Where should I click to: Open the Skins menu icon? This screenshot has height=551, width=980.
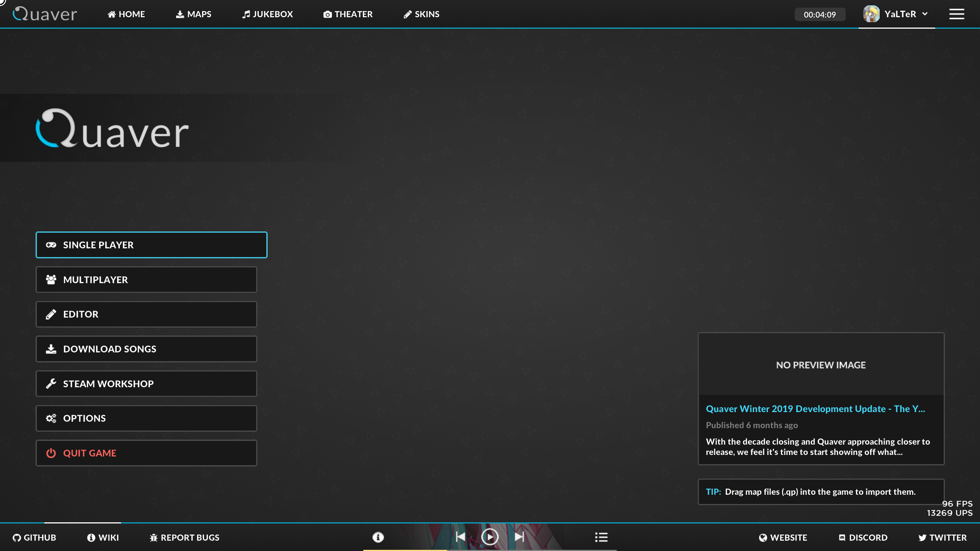point(407,14)
